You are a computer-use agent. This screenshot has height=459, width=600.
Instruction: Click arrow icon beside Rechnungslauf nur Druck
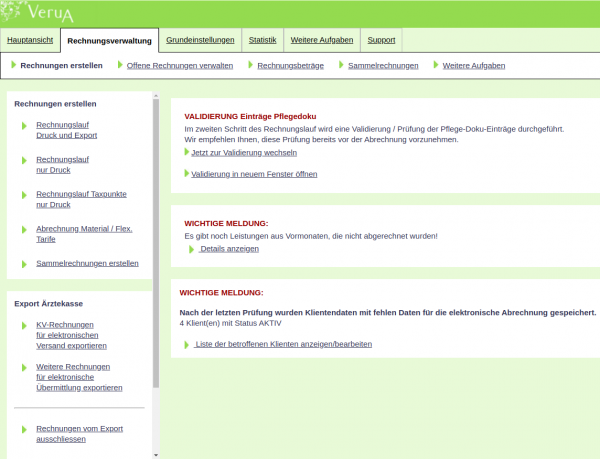point(24,160)
